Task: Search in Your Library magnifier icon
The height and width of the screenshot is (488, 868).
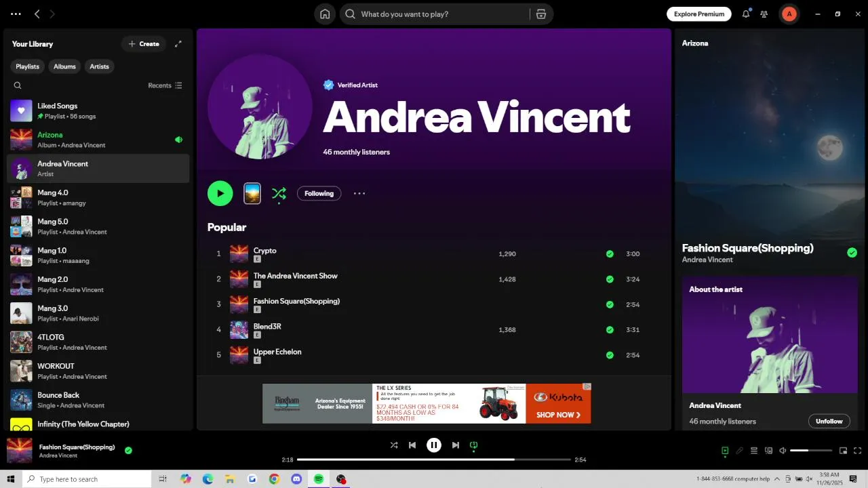Action: (18, 85)
